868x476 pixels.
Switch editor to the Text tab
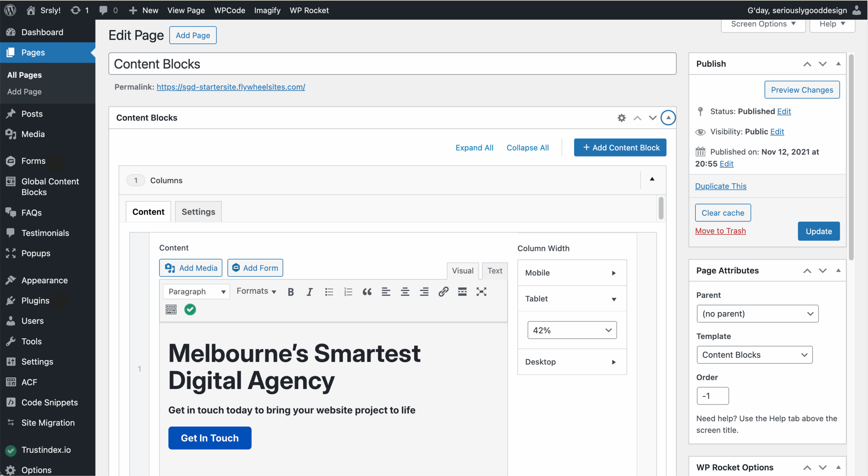495,271
